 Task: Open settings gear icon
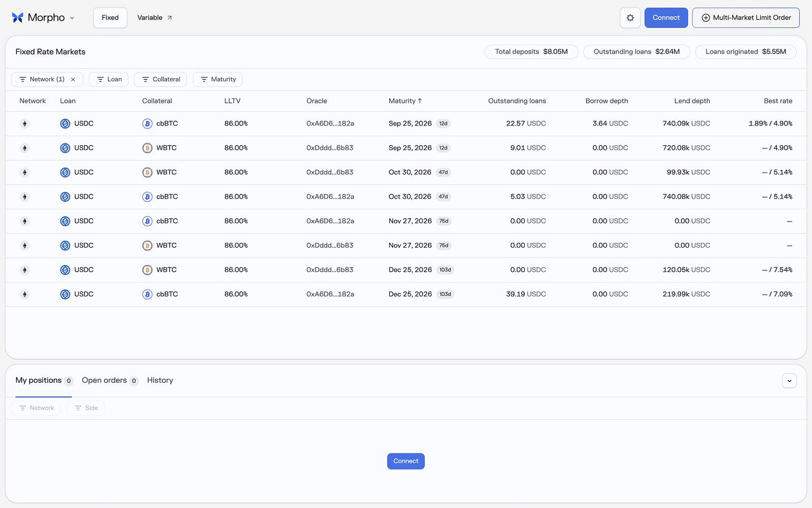point(630,18)
